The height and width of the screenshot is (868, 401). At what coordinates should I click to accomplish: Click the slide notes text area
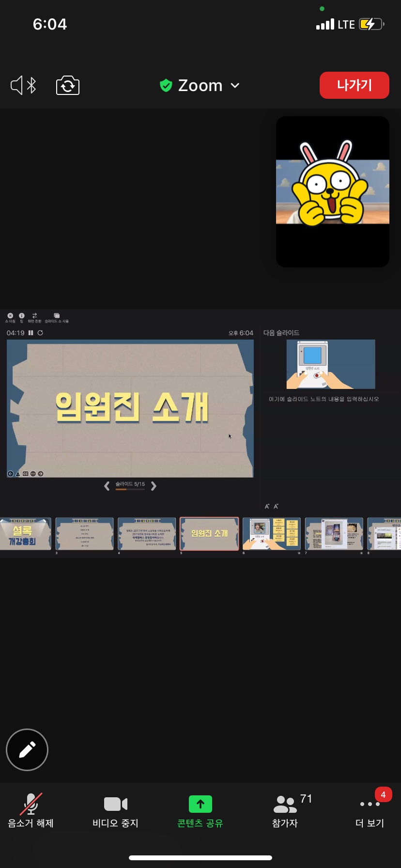[x=324, y=399]
